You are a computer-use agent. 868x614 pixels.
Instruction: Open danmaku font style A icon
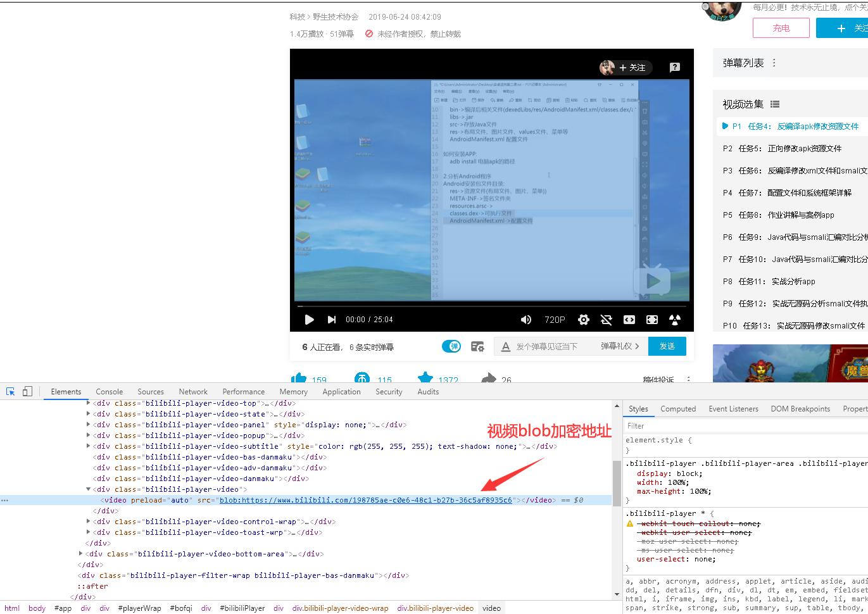click(x=506, y=346)
